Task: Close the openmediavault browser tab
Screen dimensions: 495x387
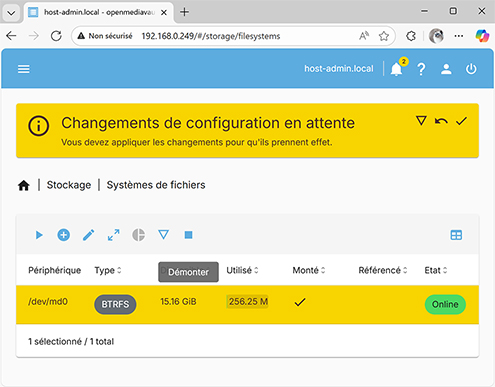Action: (x=164, y=13)
